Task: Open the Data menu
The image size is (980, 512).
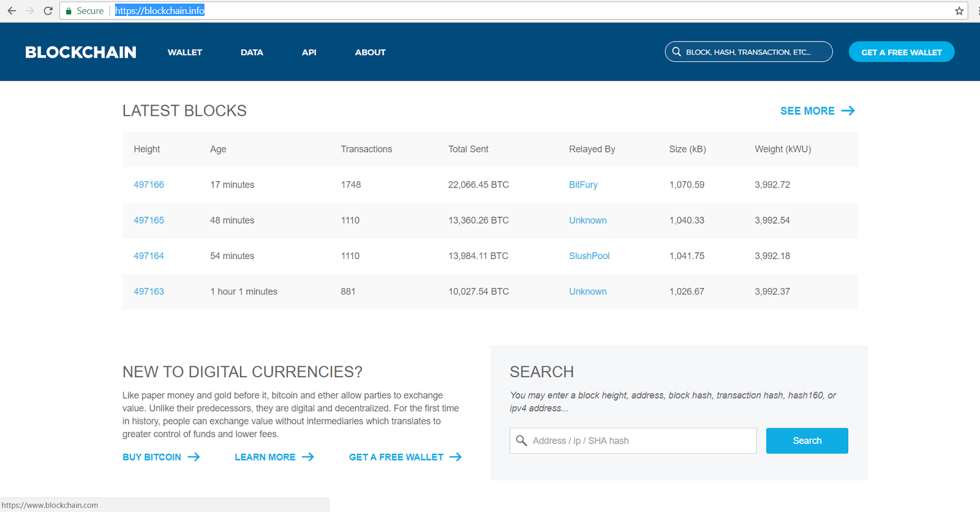Action: click(x=252, y=53)
